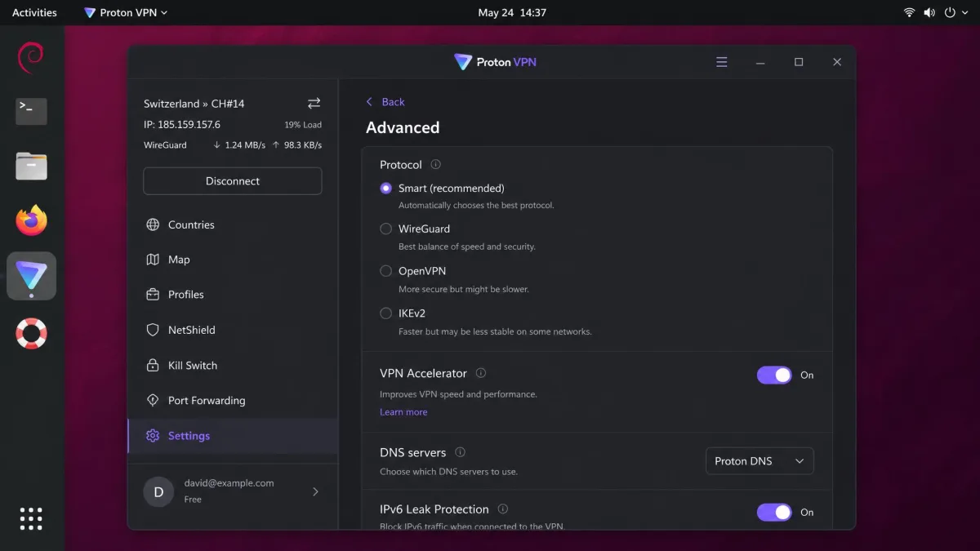Click "More secure but might be slower." text
Screen dimensions: 980x551
[464, 289]
